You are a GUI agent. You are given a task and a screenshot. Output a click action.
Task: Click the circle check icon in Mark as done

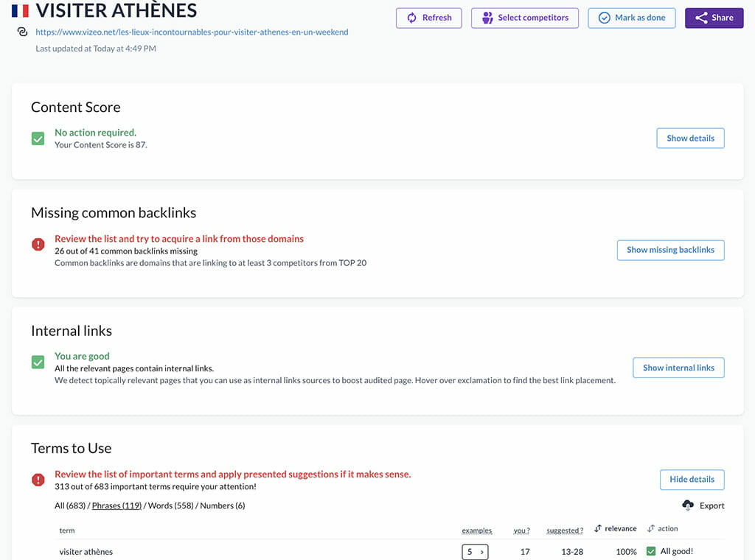[x=604, y=18]
